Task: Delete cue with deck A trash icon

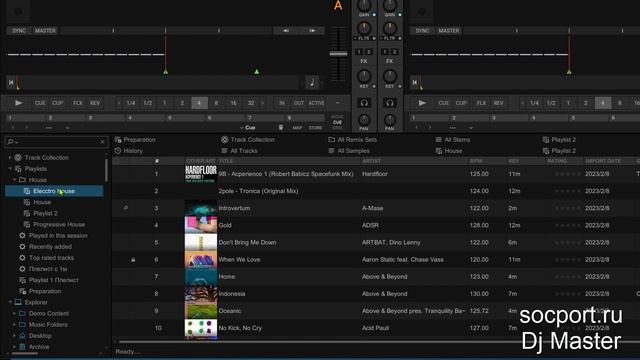Action: [281, 127]
